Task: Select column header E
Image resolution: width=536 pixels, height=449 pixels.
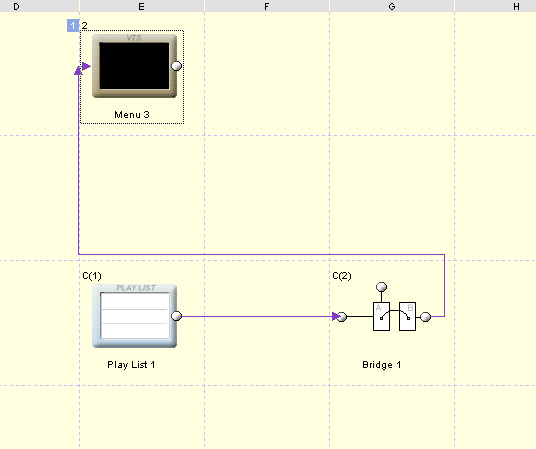Action: click(x=142, y=6)
